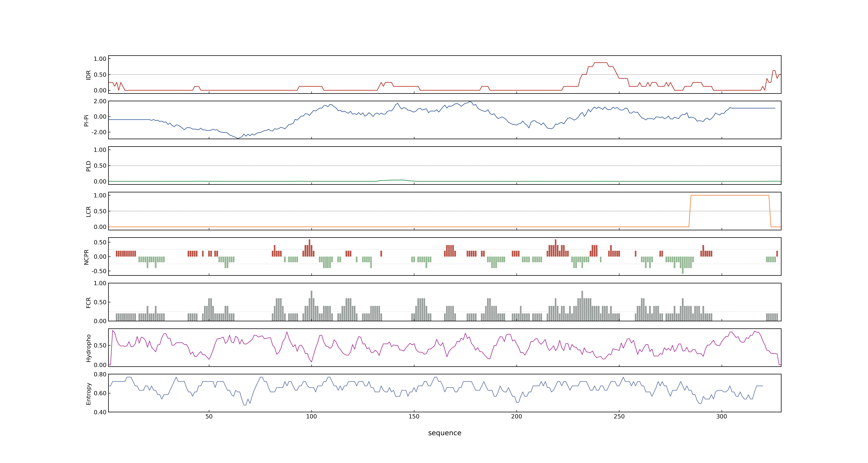This screenshot has height=463, width=868.
Task: Click the LCR y-axis label
Action: 88,212
